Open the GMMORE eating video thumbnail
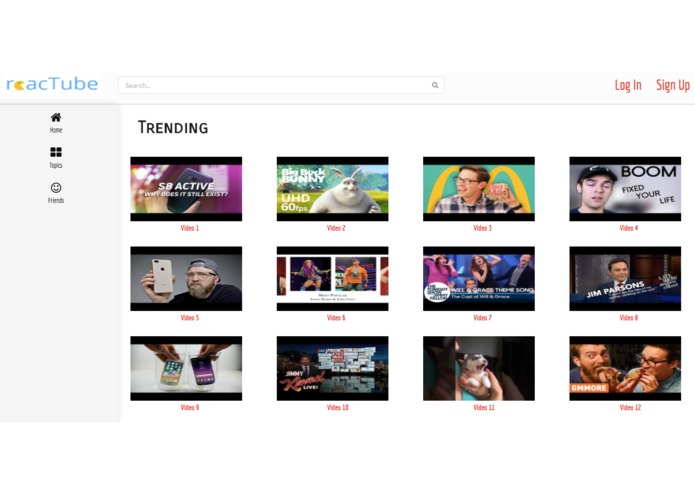The height and width of the screenshot is (494, 695). coord(625,368)
